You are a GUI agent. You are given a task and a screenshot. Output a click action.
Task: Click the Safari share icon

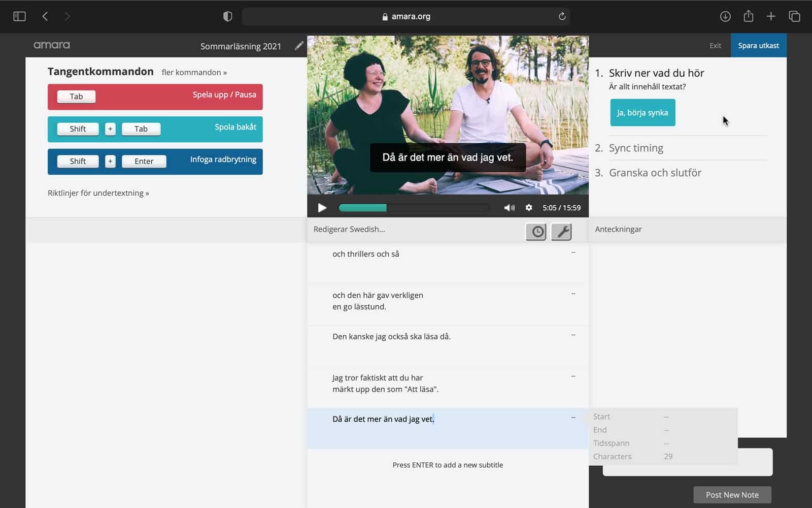[748, 16]
